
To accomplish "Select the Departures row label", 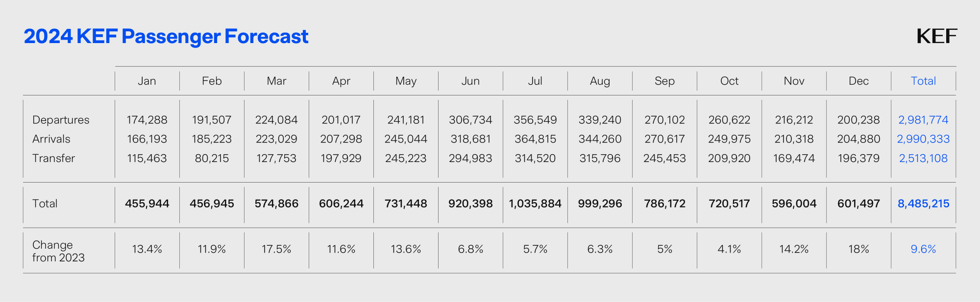I will pyautogui.click(x=61, y=120).
